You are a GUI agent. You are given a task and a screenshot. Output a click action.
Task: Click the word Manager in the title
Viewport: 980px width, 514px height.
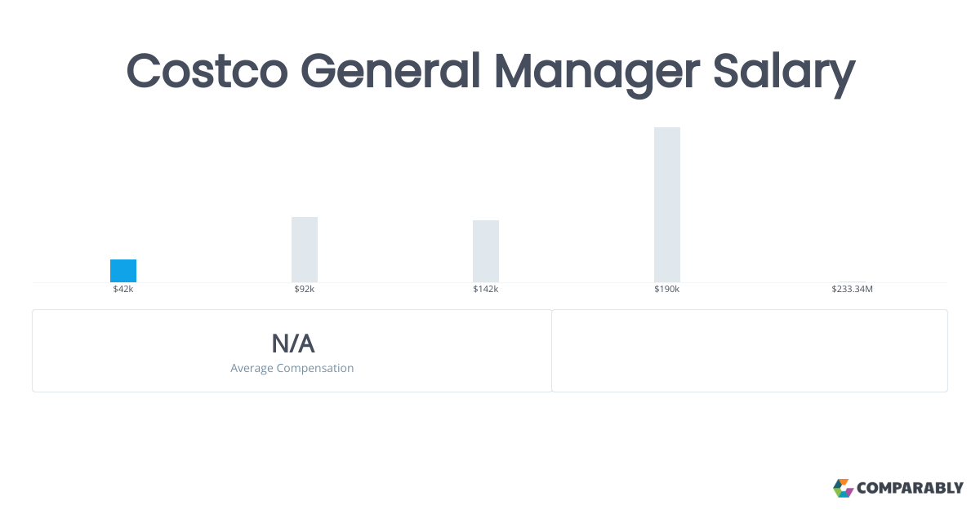pyautogui.click(x=598, y=71)
